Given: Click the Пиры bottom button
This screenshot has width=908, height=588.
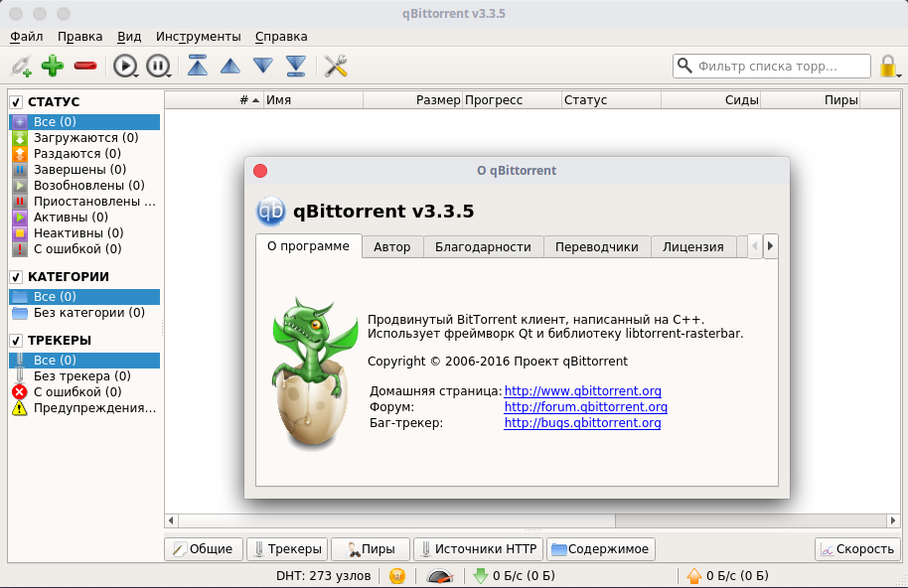Looking at the screenshot, I should [x=371, y=549].
